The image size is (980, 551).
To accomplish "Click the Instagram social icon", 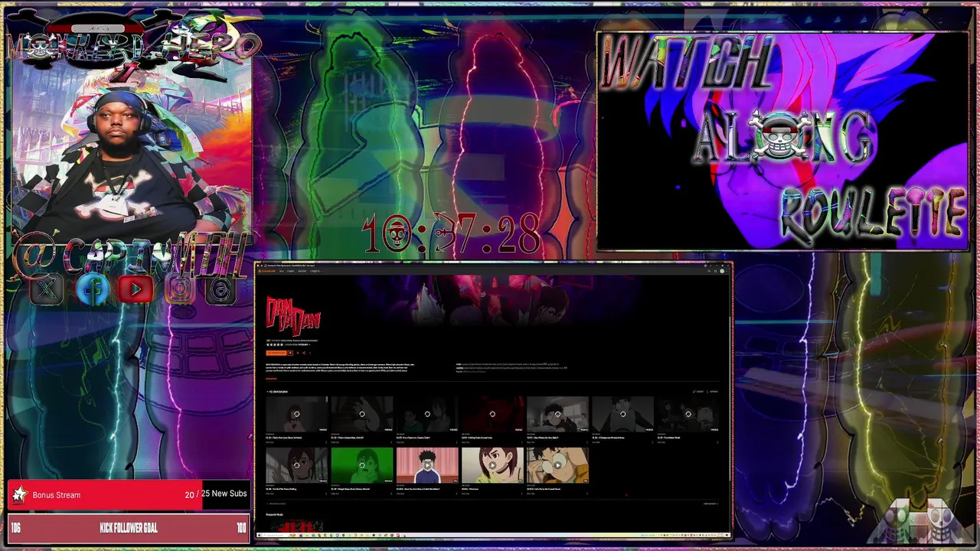I will click(x=180, y=289).
